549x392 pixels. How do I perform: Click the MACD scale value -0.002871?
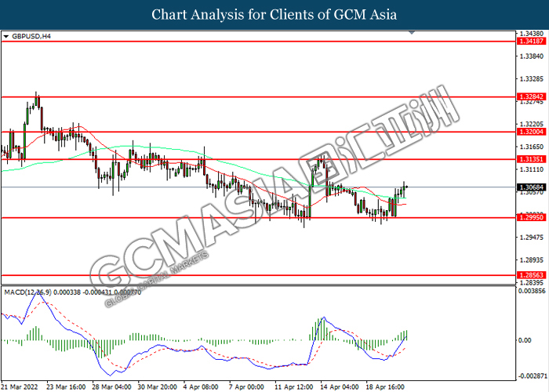pos(533,376)
